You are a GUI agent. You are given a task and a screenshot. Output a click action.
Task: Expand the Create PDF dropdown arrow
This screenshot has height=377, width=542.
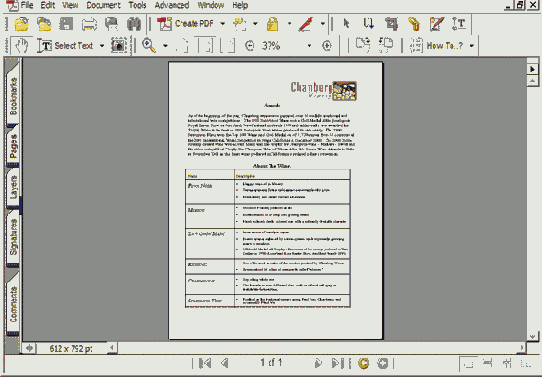point(223,24)
